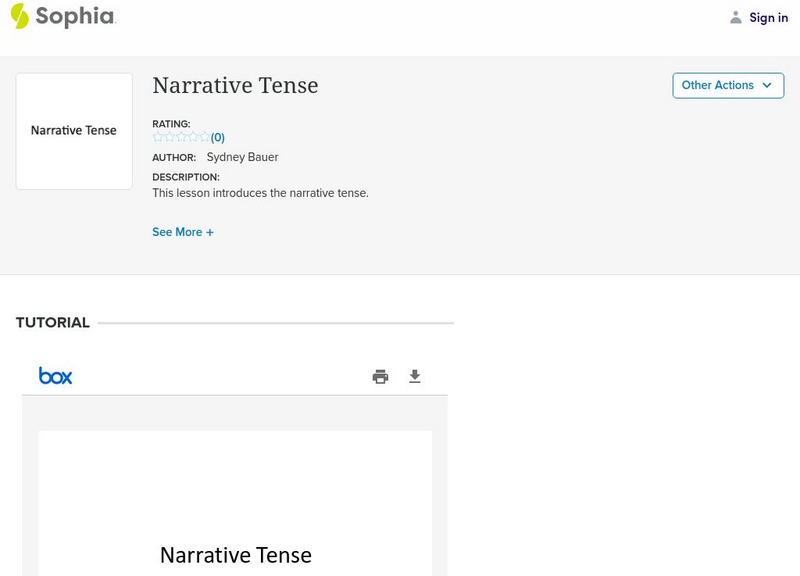Click the author name Sydney Bauer
The width and height of the screenshot is (800, 576).
click(242, 157)
